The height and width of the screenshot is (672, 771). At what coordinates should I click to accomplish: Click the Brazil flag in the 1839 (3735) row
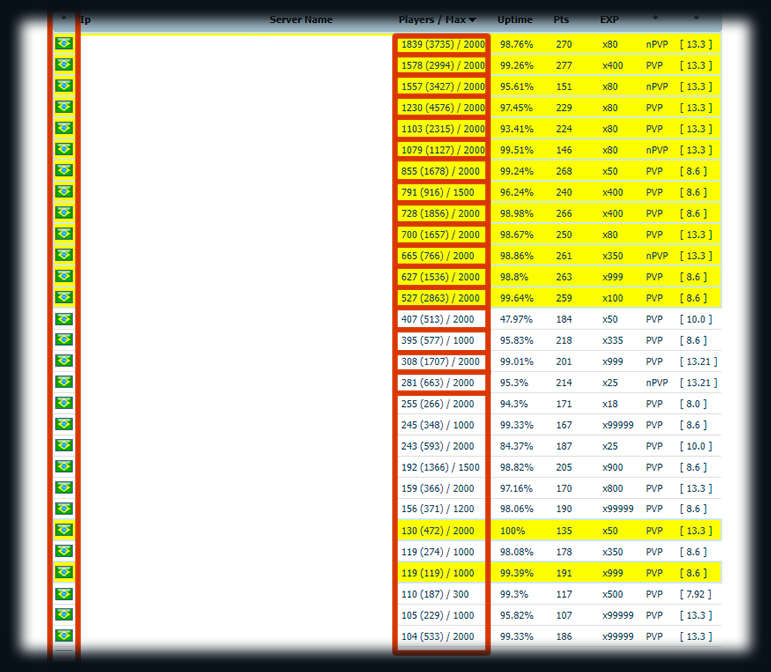pyautogui.click(x=64, y=44)
